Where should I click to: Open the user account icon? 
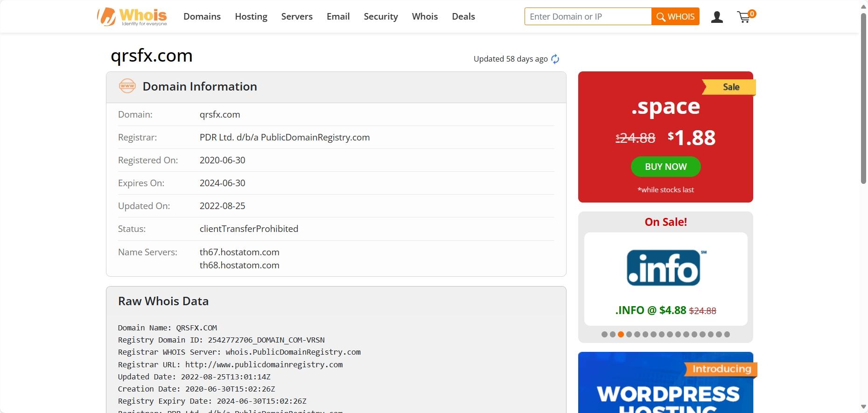pyautogui.click(x=717, y=17)
